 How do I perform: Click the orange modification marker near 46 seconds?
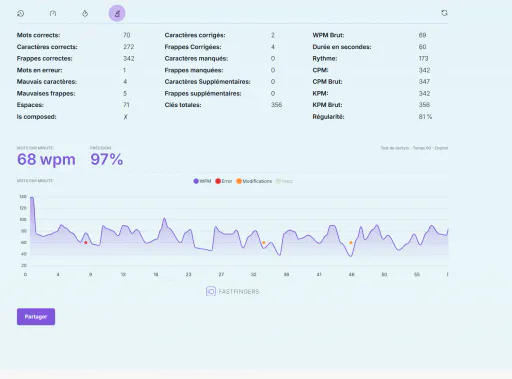coord(351,243)
